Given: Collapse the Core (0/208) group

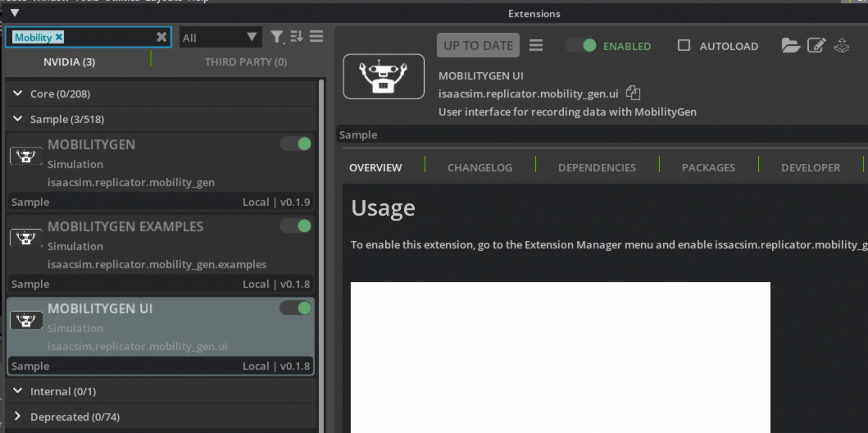Looking at the screenshot, I should click(x=18, y=93).
